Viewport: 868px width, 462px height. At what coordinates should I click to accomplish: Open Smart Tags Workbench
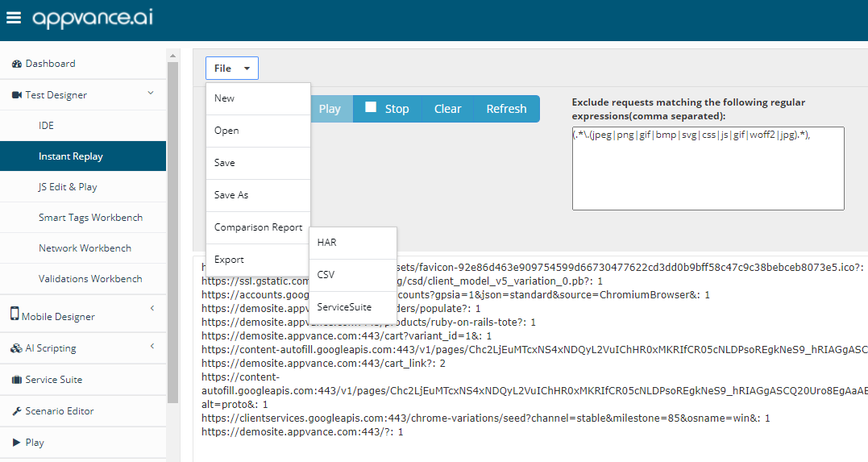[83, 218]
